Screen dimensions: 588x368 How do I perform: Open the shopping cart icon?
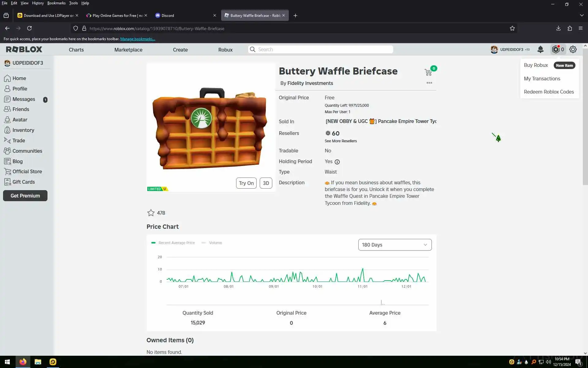pyautogui.click(x=428, y=72)
